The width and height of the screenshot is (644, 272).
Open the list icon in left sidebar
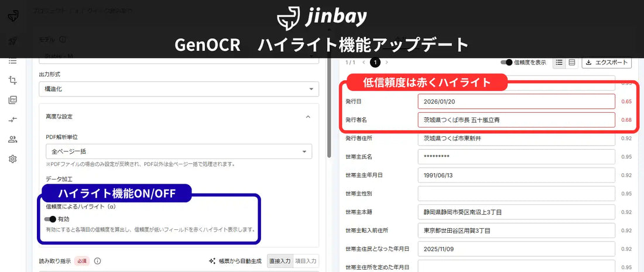(13, 61)
